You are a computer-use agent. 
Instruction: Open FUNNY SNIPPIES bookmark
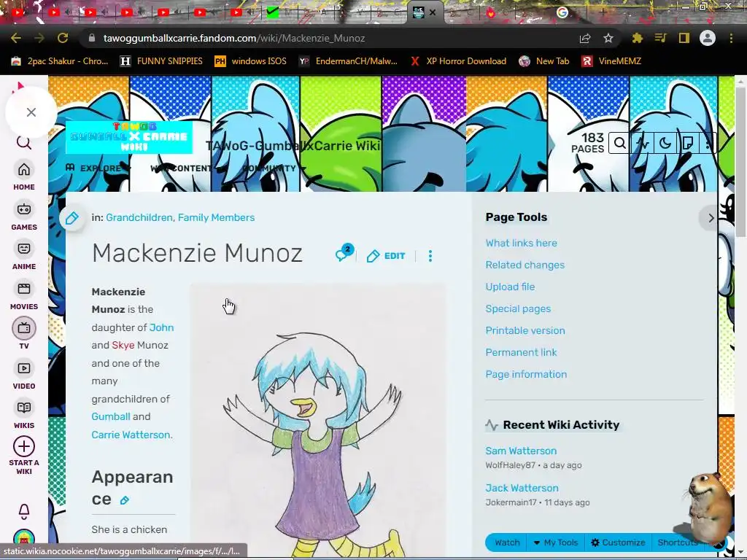click(x=161, y=61)
